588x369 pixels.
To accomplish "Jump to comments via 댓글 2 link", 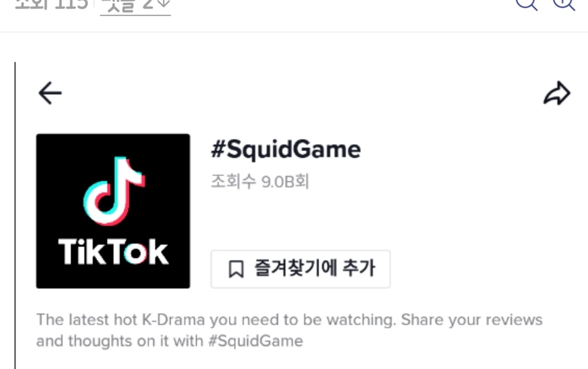I will click(x=135, y=5).
